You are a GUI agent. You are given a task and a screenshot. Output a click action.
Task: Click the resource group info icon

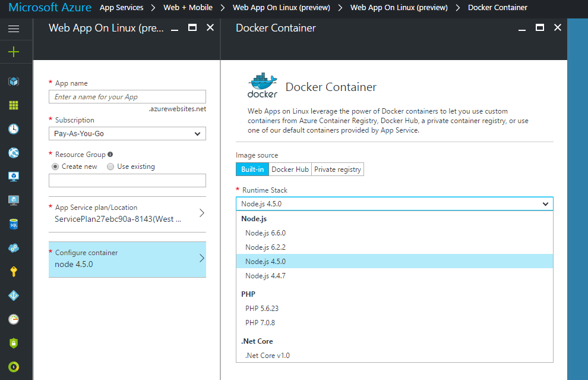pos(110,155)
